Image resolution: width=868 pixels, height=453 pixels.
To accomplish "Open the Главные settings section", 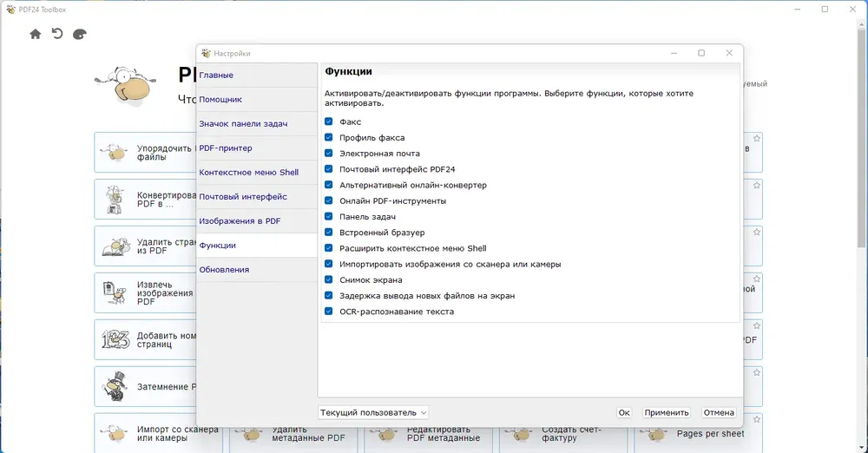I will 257,75.
